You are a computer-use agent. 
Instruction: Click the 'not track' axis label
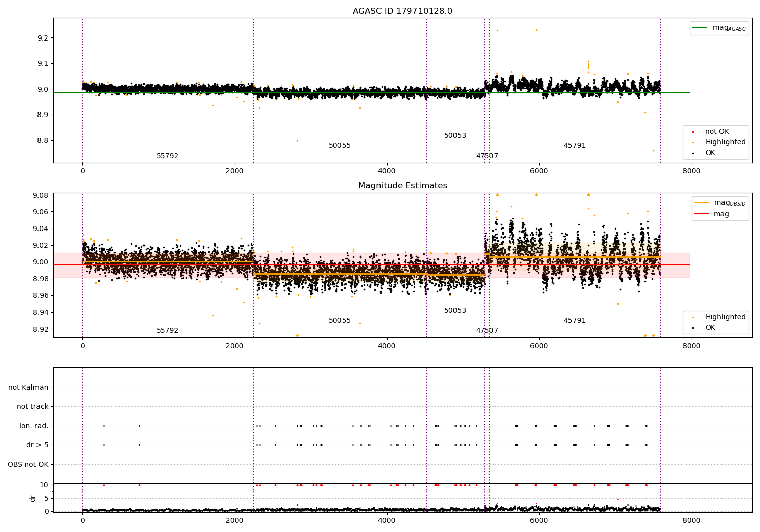(x=32, y=406)
